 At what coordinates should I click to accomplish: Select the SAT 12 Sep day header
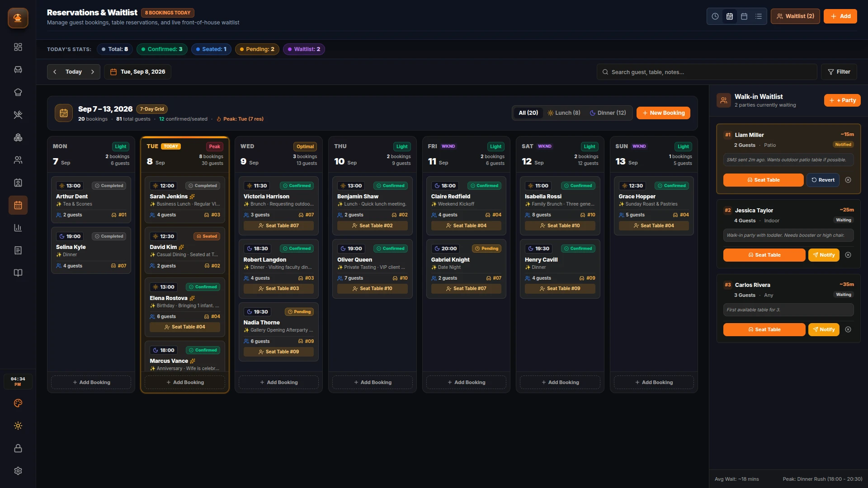(x=560, y=154)
